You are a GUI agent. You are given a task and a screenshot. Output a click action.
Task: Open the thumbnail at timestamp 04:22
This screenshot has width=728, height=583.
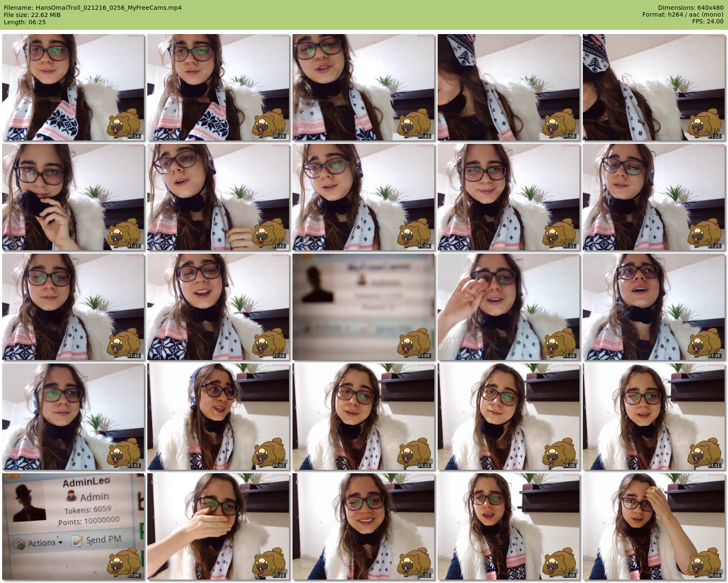[x=364, y=417]
